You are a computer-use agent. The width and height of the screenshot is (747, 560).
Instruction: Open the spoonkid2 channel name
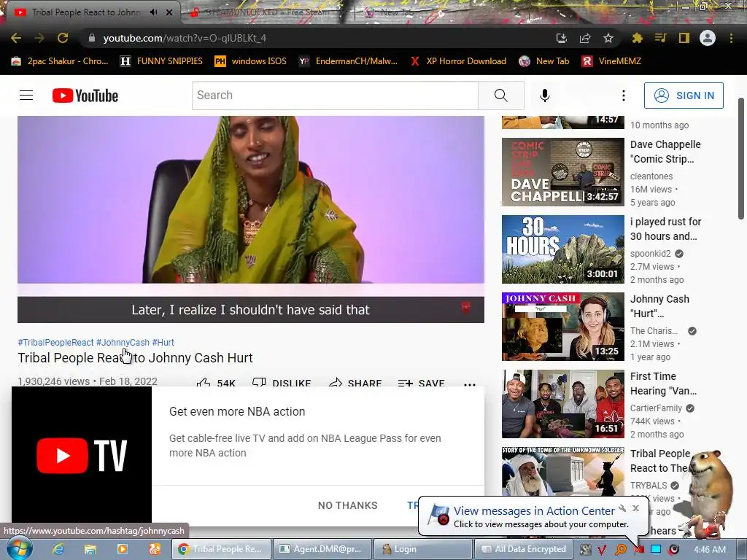(650, 253)
